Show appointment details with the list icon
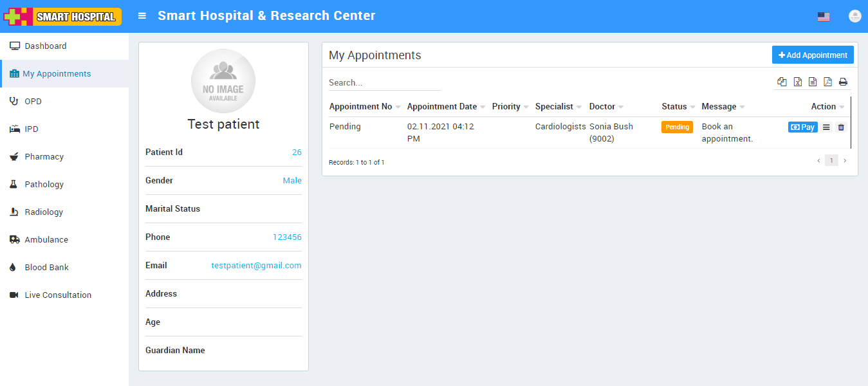The width and height of the screenshot is (868, 386). (x=826, y=127)
